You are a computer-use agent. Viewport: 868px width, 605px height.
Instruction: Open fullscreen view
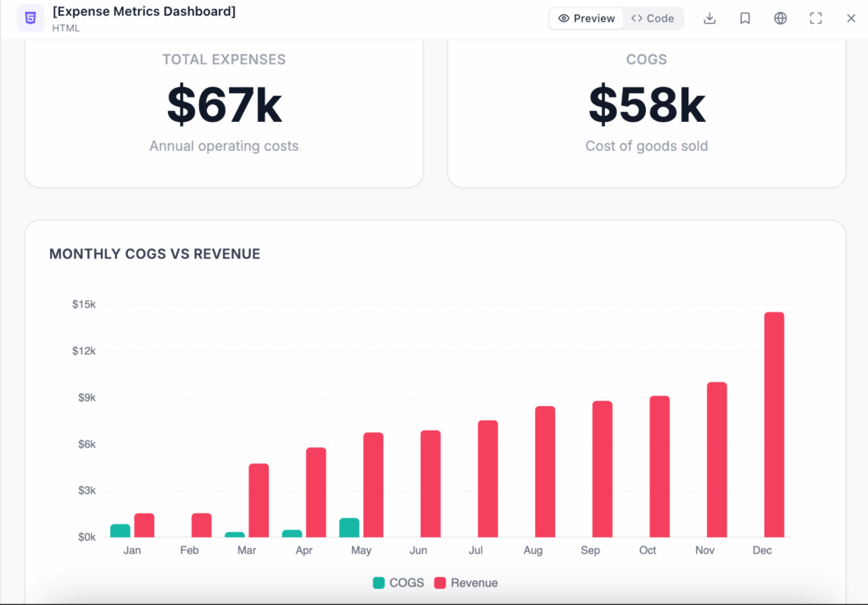[816, 19]
